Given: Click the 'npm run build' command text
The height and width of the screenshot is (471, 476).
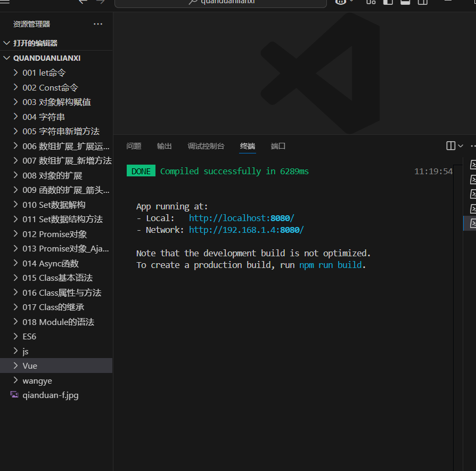Looking at the screenshot, I should (x=330, y=265).
